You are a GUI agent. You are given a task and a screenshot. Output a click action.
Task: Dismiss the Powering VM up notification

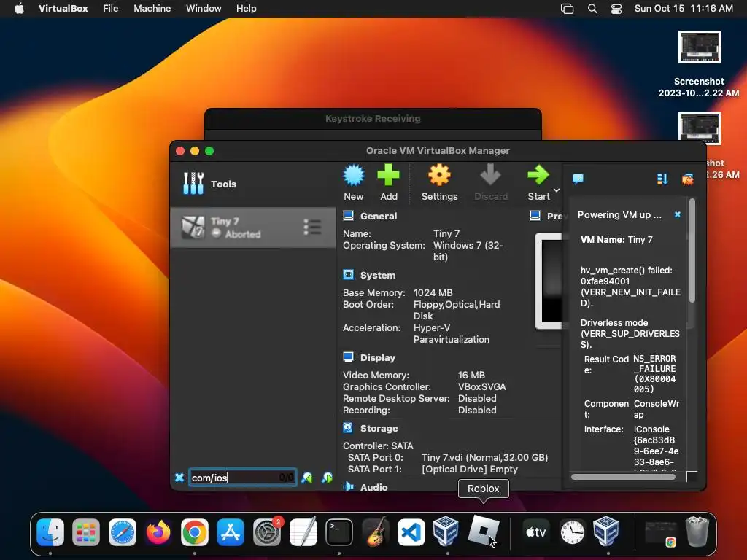coord(678,215)
